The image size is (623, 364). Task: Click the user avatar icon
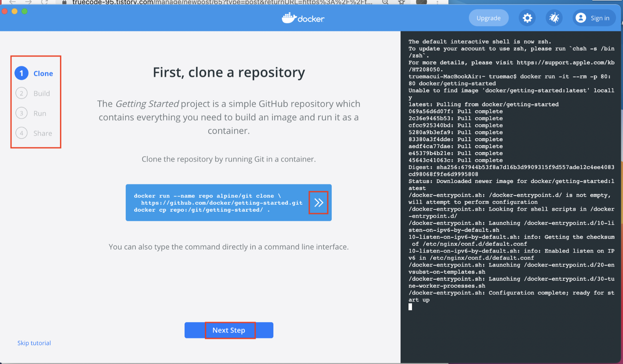(580, 18)
